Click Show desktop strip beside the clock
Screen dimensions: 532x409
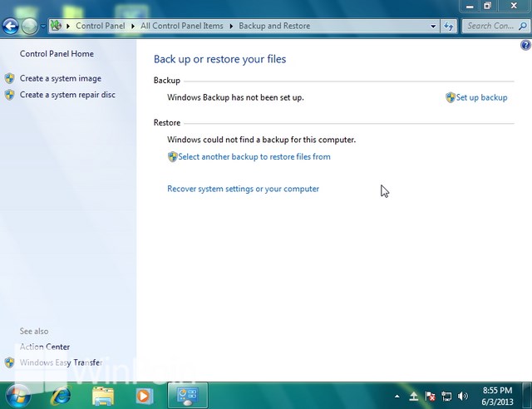(x=527, y=396)
